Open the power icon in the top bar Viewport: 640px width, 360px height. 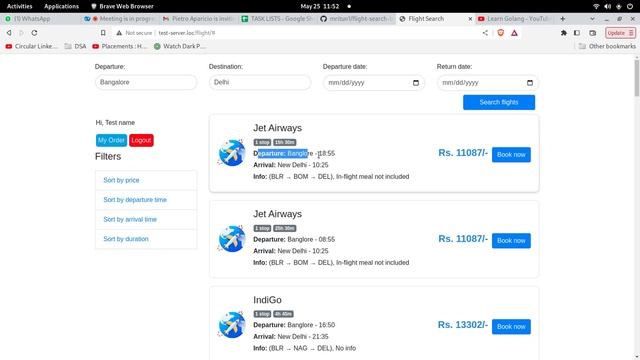(630, 6)
